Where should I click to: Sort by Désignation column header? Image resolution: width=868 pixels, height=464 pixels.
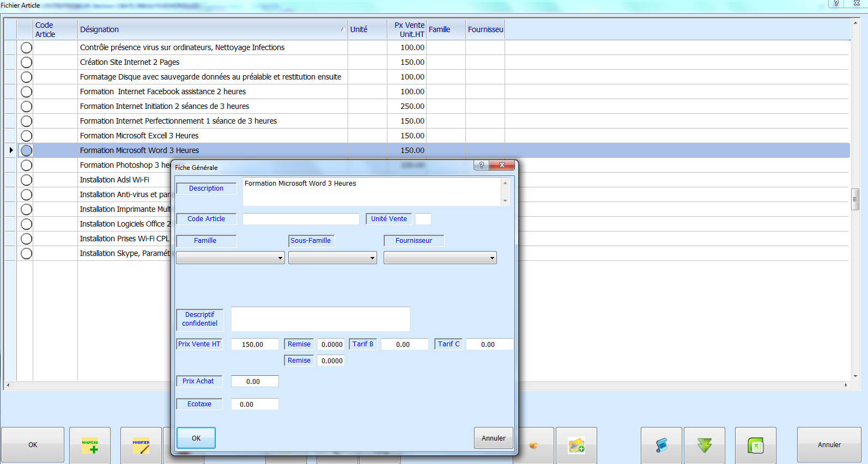point(210,29)
